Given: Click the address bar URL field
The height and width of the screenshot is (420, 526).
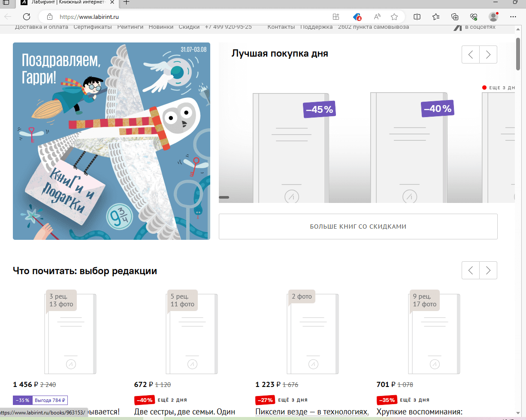Looking at the screenshot, I should pos(193,17).
